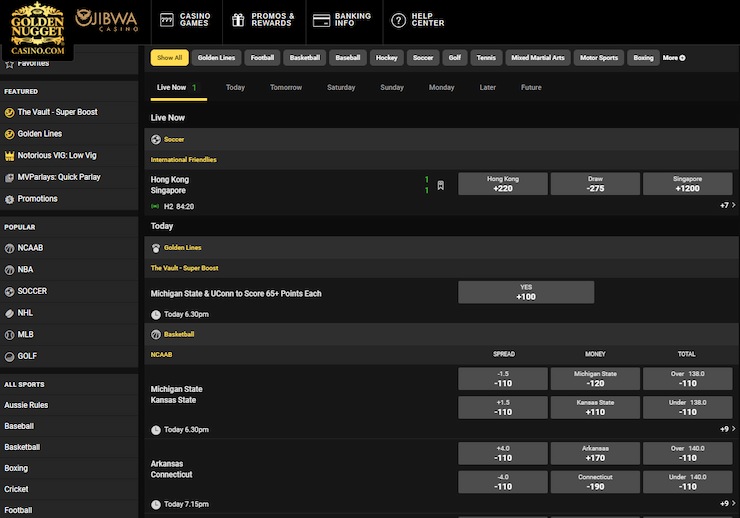The image size is (740, 518).
Task: Select the Football filter chip
Action: [x=262, y=58]
